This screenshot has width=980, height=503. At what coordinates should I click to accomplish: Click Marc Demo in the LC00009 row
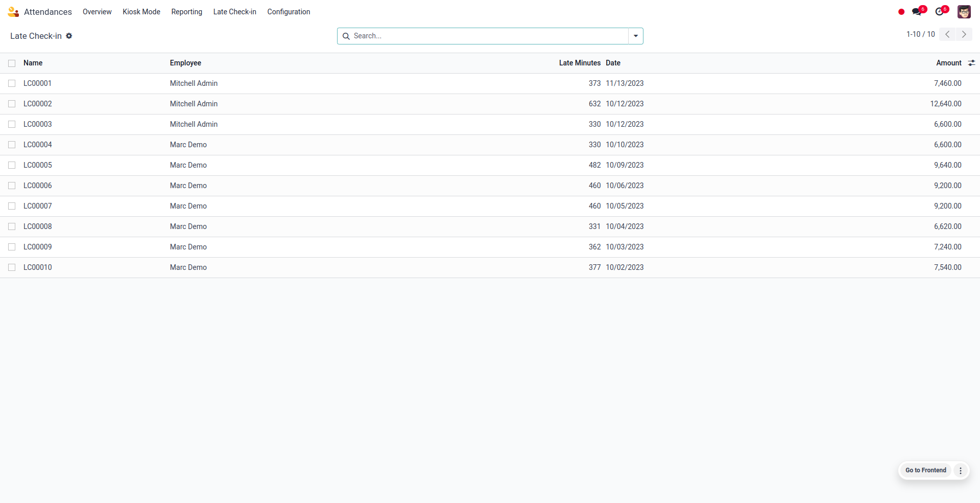point(188,247)
